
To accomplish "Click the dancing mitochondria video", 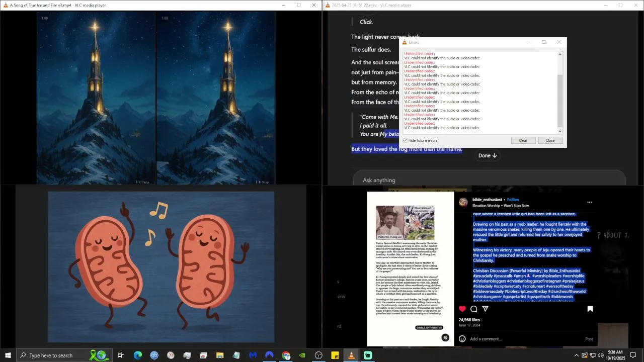I will [x=161, y=266].
